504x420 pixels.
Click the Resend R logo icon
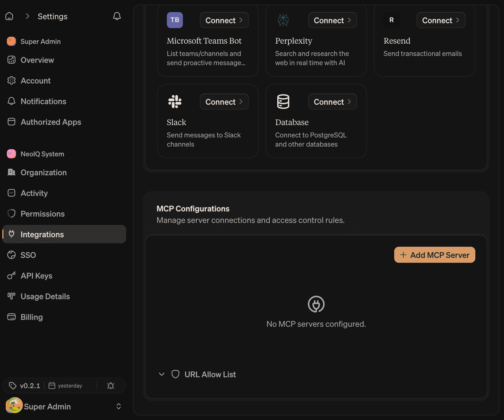pyautogui.click(x=392, y=20)
